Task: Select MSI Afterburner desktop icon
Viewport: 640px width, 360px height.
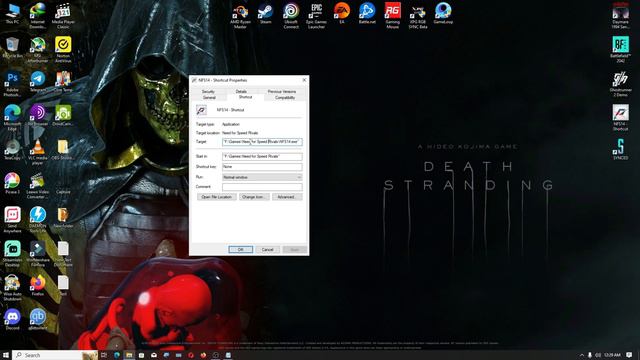Action: pos(38,50)
